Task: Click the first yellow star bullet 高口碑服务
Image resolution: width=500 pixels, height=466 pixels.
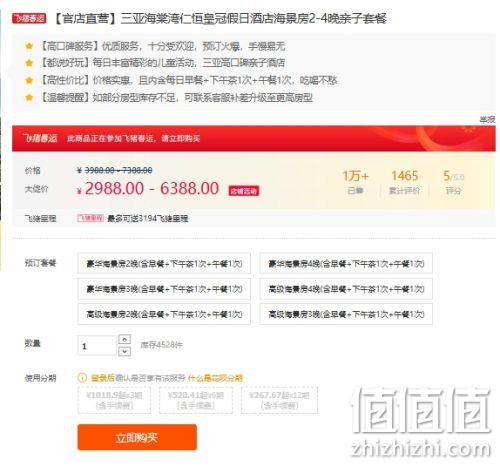Action: (x=29, y=46)
